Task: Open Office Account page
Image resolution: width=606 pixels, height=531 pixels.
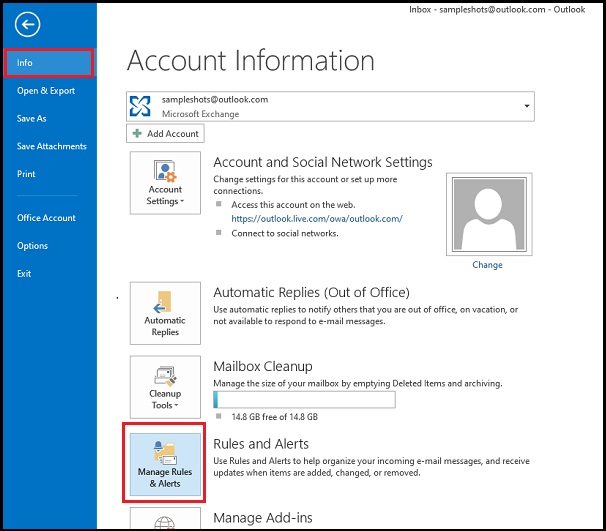Action: 46,218
